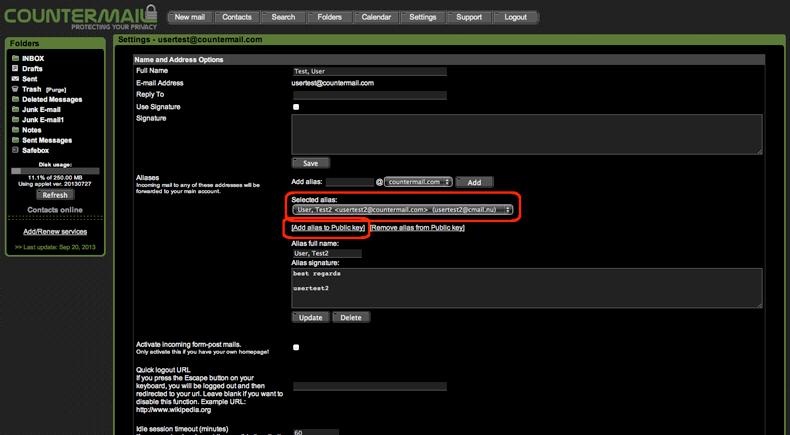Go to Contacts menu item
Image resolution: width=790 pixels, height=435 pixels.
(x=237, y=17)
